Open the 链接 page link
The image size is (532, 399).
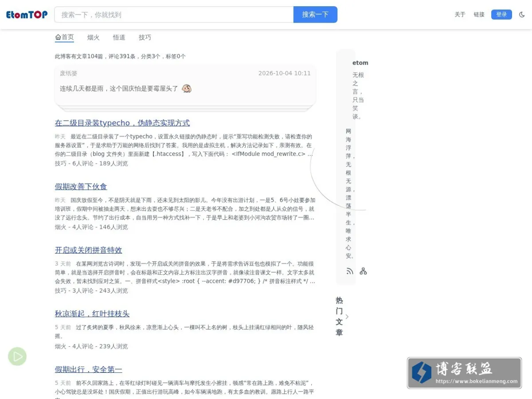click(479, 15)
